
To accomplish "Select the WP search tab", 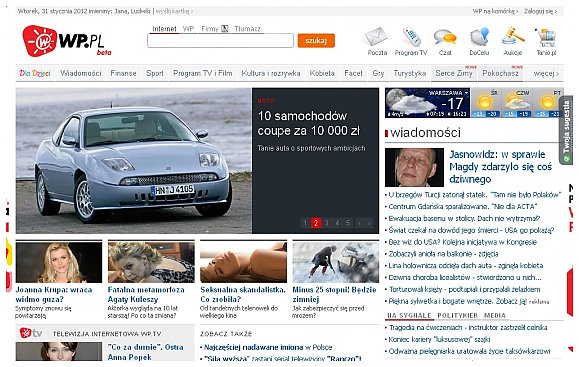I will tap(188, 29).
